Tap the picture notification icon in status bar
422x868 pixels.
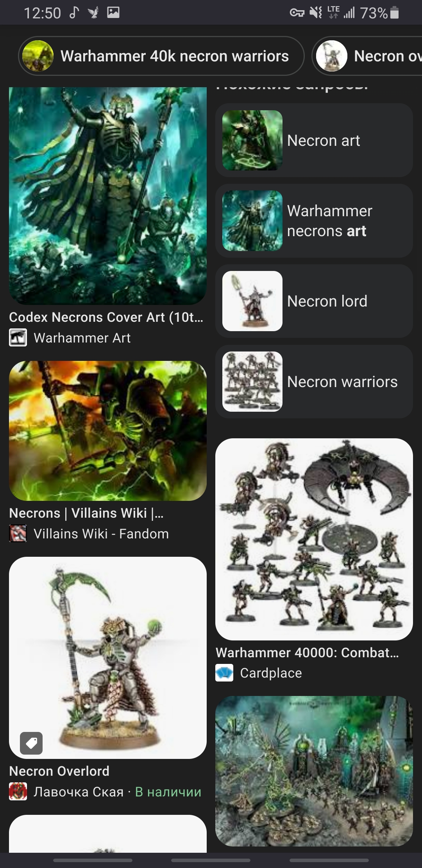[x=113, y=13]
